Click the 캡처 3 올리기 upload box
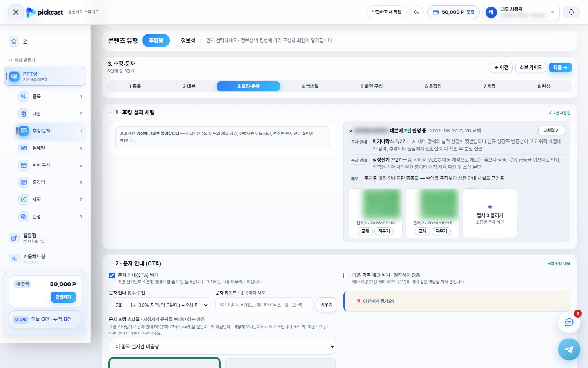The width and height of the screenshot is (588, 368). pyautogui.click(x=490, y=213)
